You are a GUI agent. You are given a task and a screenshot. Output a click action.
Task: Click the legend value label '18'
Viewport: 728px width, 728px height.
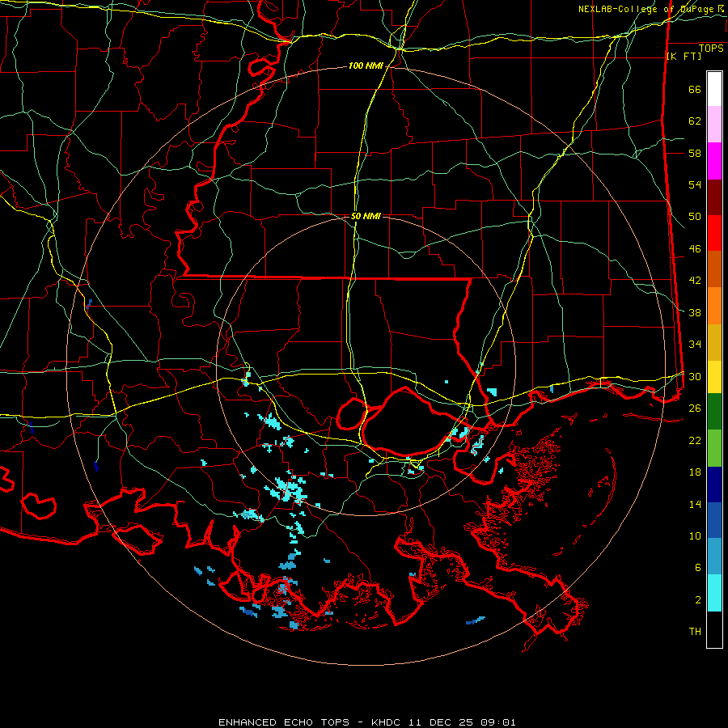pyautogui.click(x=695, y=472)
